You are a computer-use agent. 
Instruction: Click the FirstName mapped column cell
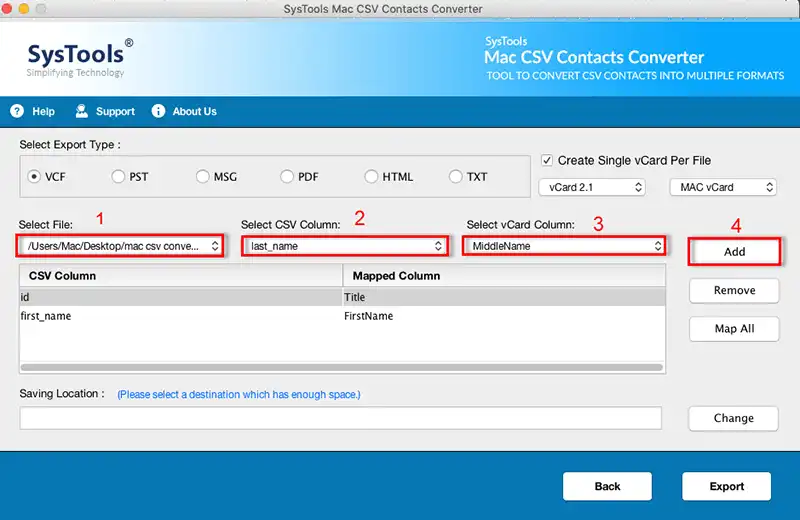504,316
